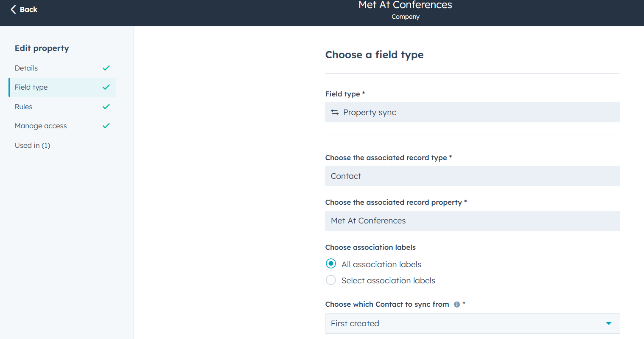Click the Back button
Screen dimensions: 644x339
(23, 9)
